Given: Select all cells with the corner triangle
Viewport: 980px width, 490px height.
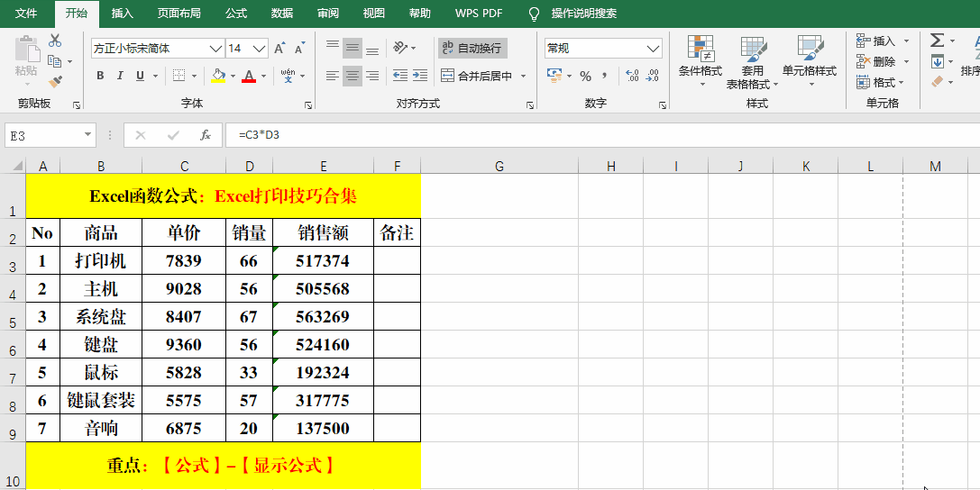Looking at the screenshot, I should (x=17, y=166).
